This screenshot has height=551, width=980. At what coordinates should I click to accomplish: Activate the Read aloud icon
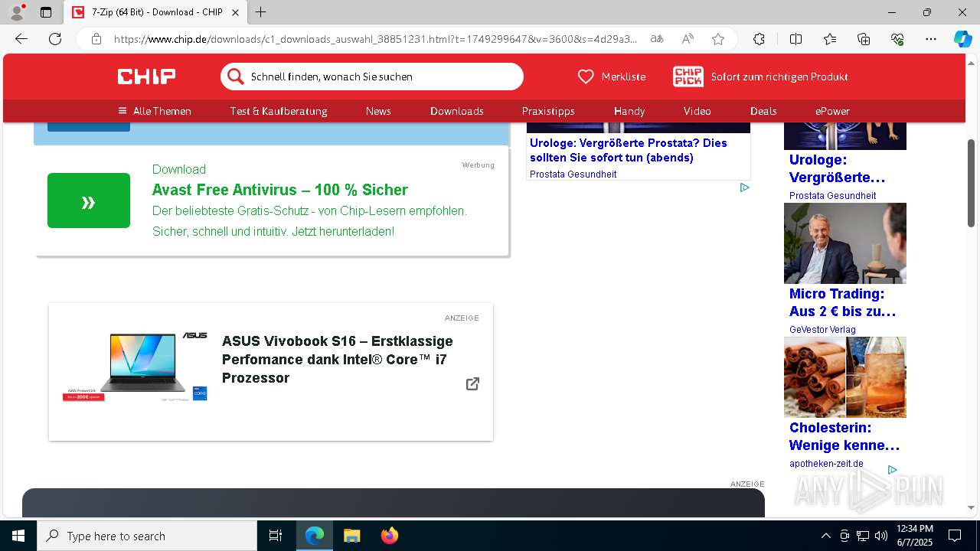[x=688, y=39]
